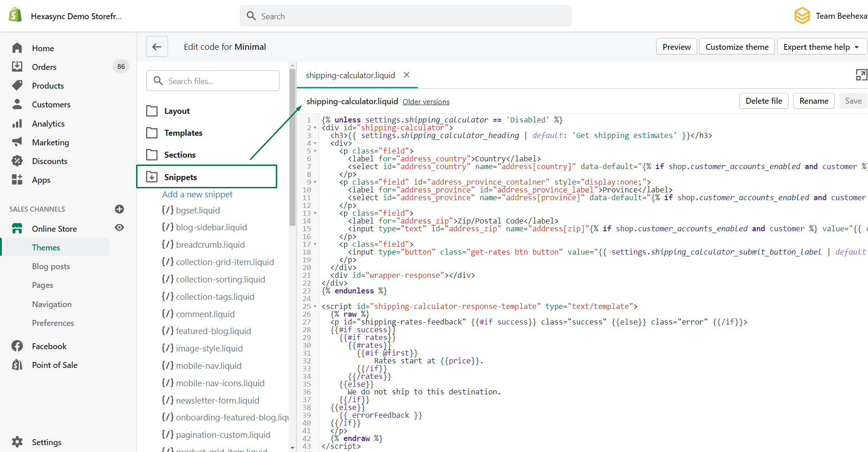This screenshot has width=868, height=452.
Task: Open Apps via its grid icon
Action: click(17, 180)
